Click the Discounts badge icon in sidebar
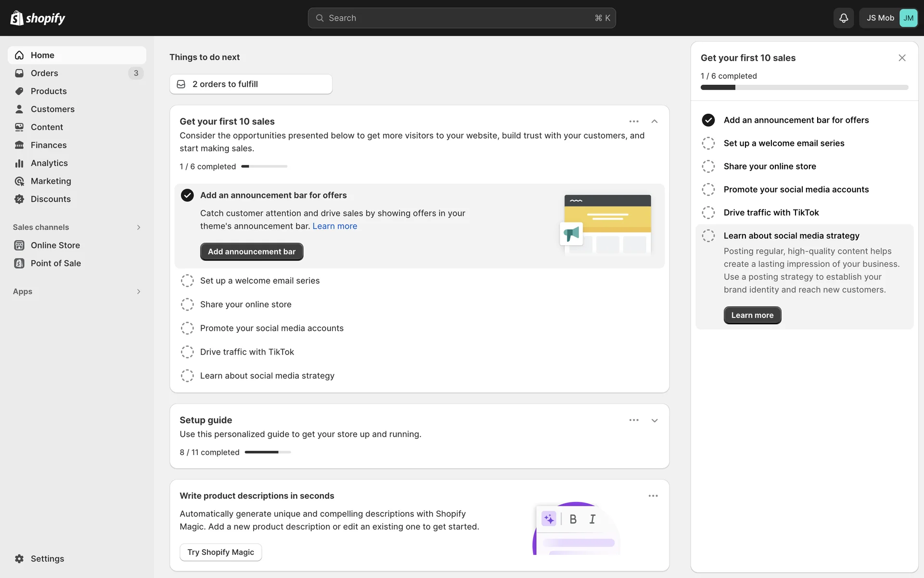This screenshot has width=924, height=578. [19, 199]
